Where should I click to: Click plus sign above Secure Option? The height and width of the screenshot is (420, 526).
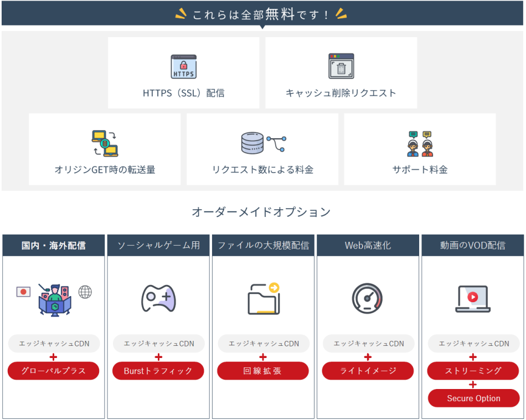tap(473, 385)
